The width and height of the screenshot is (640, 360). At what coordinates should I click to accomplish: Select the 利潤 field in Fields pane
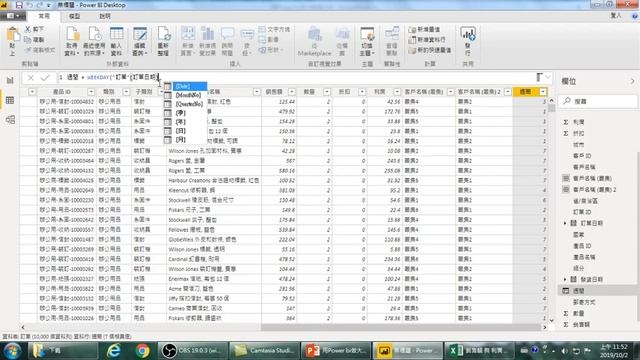tap(579, 122)
